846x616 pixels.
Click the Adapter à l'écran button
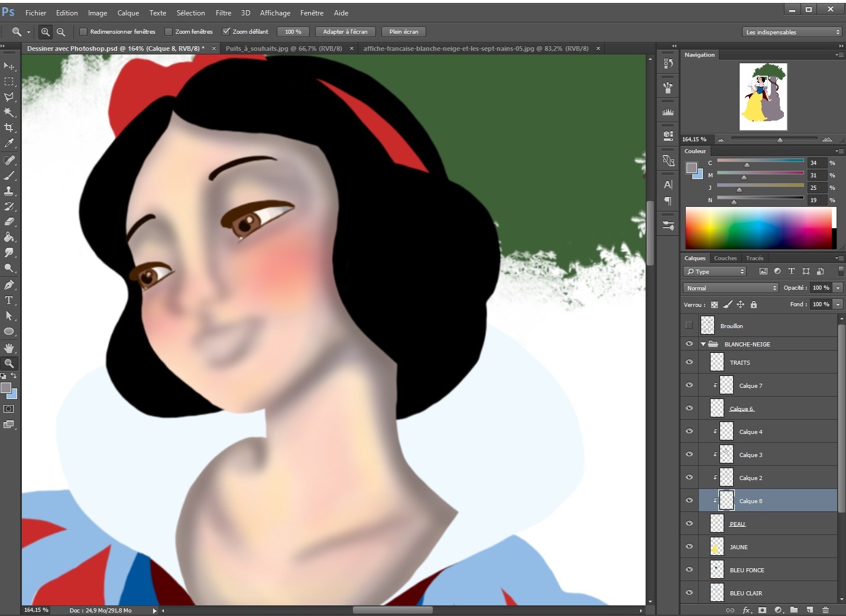[345, 31]
